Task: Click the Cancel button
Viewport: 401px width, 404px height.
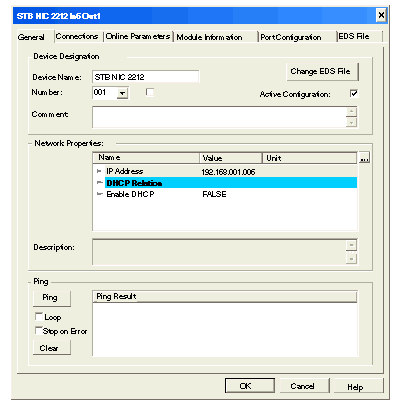Action: coord(304,386)
